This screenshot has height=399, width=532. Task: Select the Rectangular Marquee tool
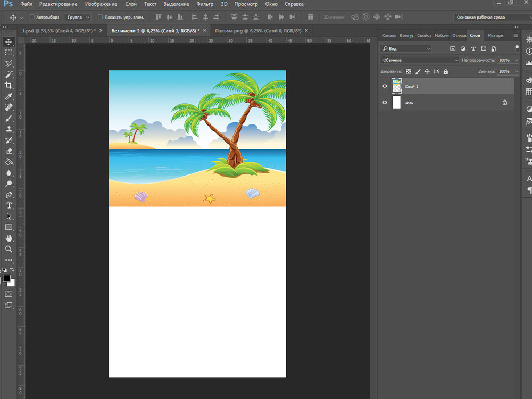[x=9, y=53]
